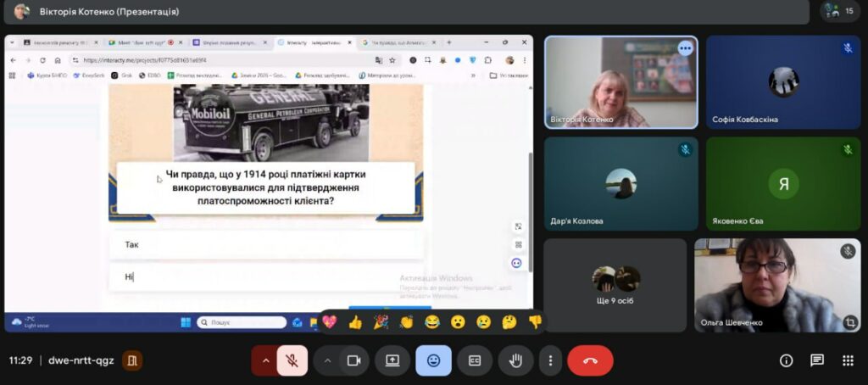
Task: Open options on Вікторія Котенко's video tile
Action: coord(685,48)
